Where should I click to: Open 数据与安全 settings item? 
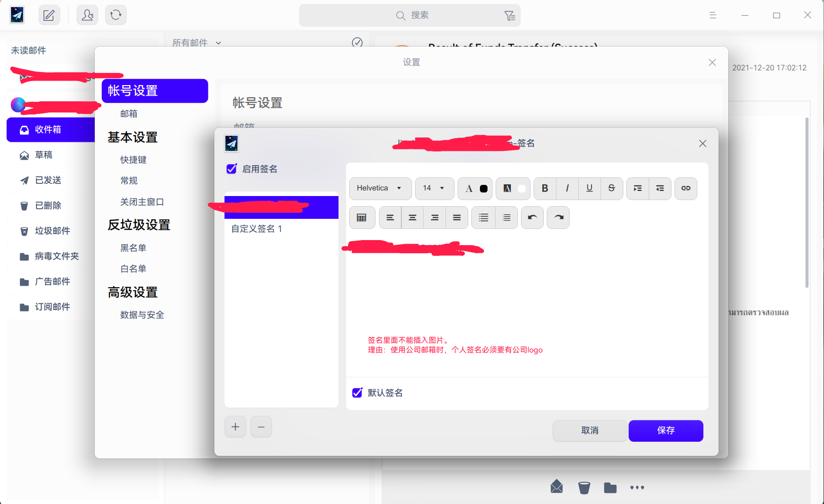[142, 315]
